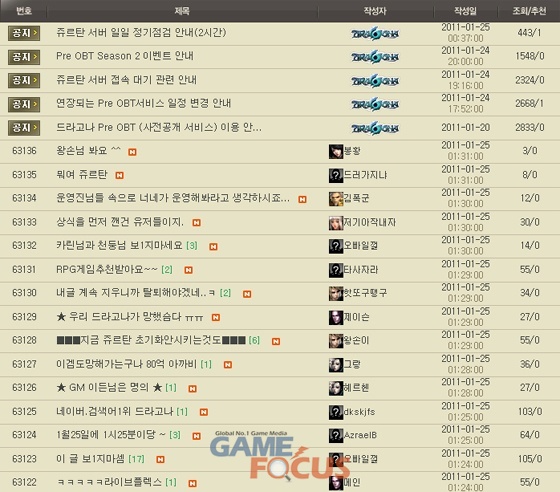Click question-mark avatar of 타사자라
560x492 pixels.
click(336, 270)
